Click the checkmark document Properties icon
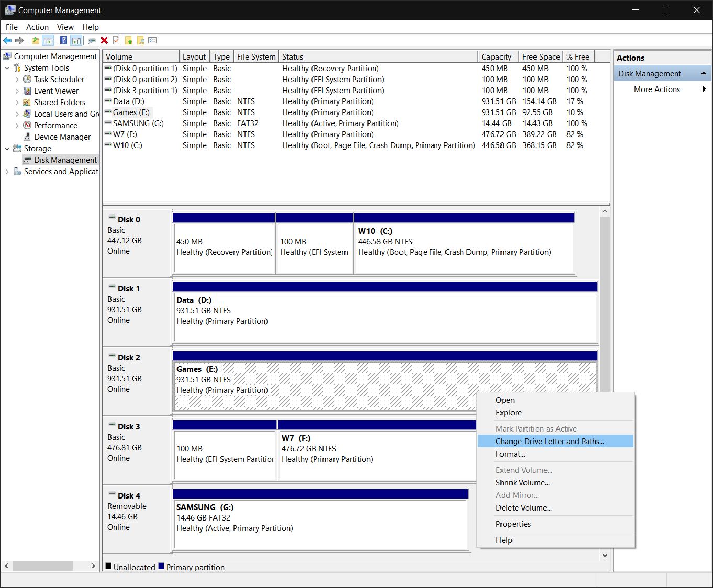The width and height of the screenshot is (713, 588). click(x=116, y=40)
